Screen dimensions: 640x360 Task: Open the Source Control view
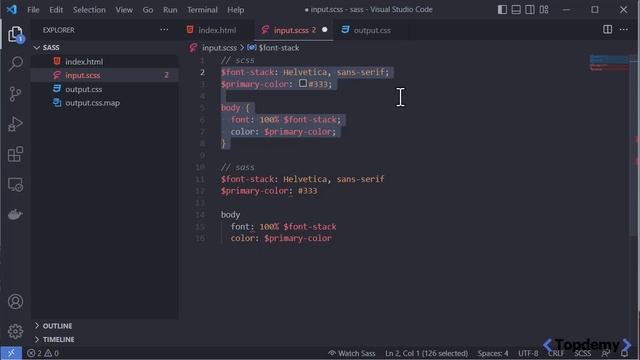point(16,94)
